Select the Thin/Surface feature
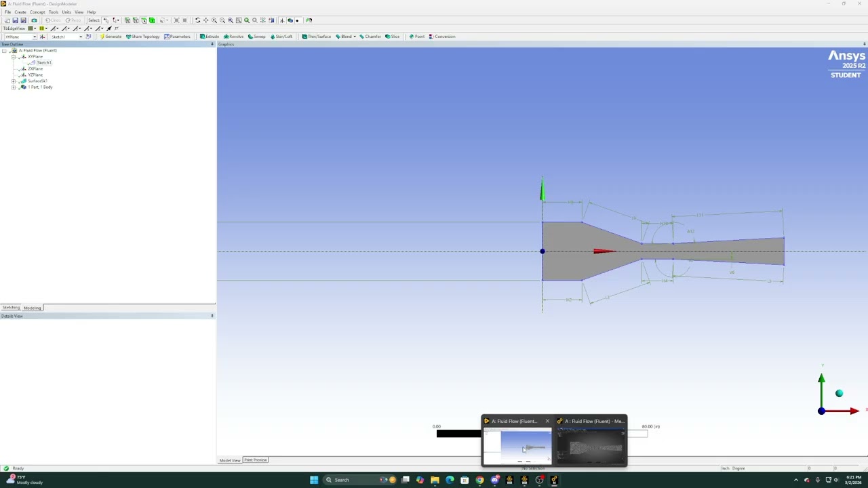This screenshot has height=488, width=868. (317, 37)
